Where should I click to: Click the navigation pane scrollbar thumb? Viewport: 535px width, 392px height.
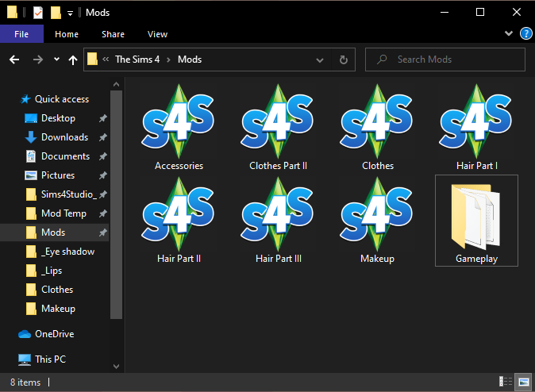click(116, 205)
